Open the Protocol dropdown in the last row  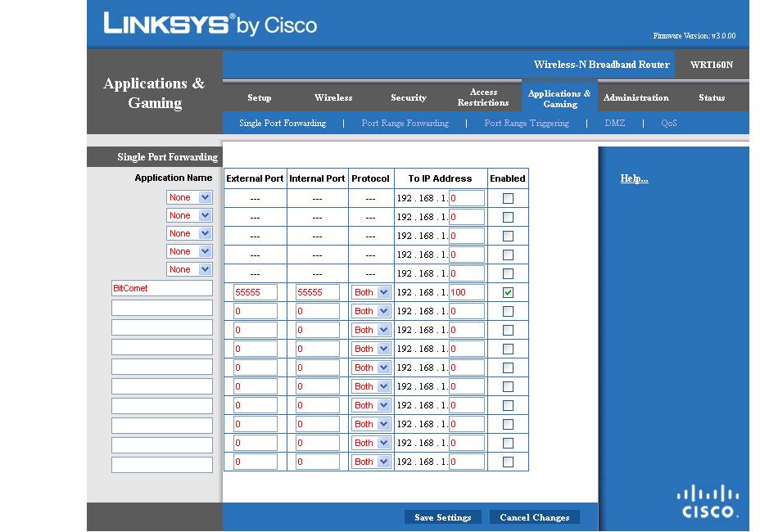tap(371, 462)
